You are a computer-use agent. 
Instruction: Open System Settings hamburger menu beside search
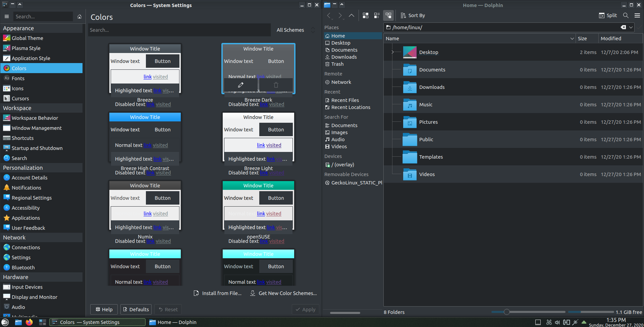pyautogui.click(x=6, y=16)
